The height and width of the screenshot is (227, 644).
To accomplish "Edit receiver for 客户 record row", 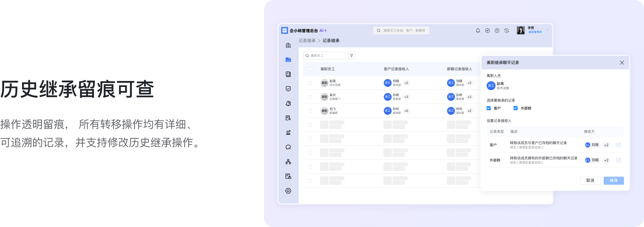I will [x=618, y=145].
